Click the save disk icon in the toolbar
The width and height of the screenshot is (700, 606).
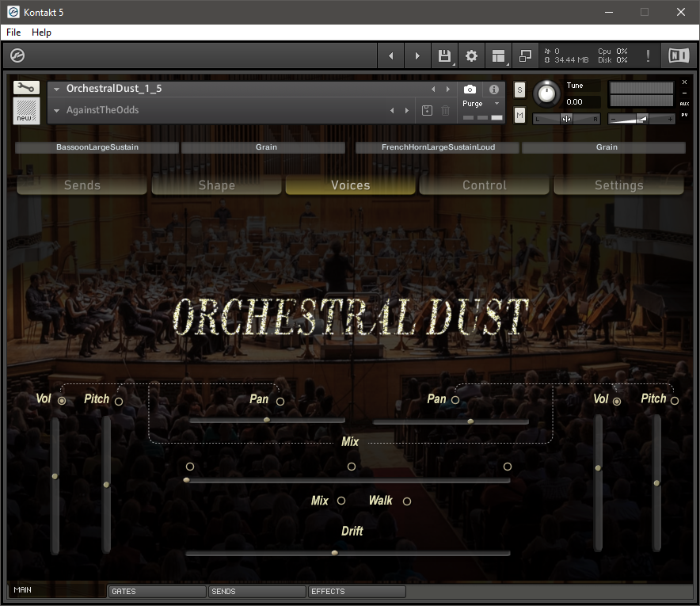(x=444, y=55)
